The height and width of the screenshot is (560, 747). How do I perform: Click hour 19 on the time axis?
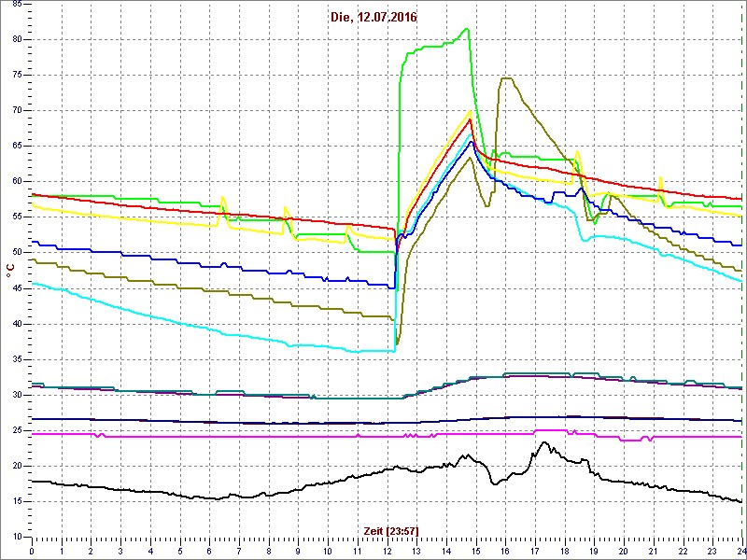(594, 551)
